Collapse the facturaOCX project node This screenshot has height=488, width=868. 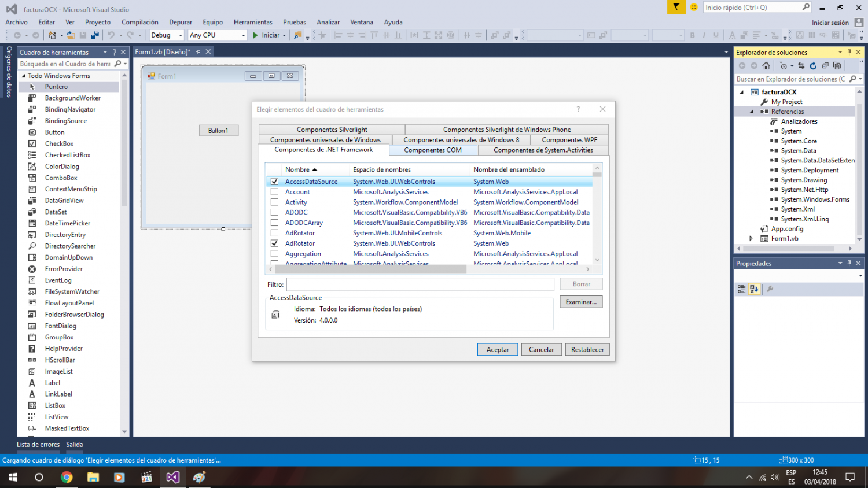[742, 92]
